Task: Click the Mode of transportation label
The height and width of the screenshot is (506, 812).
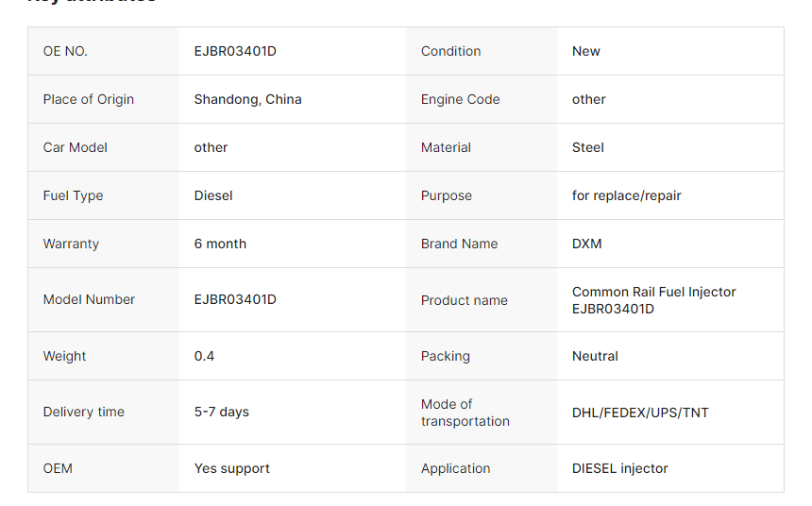Action: point(465,413)
